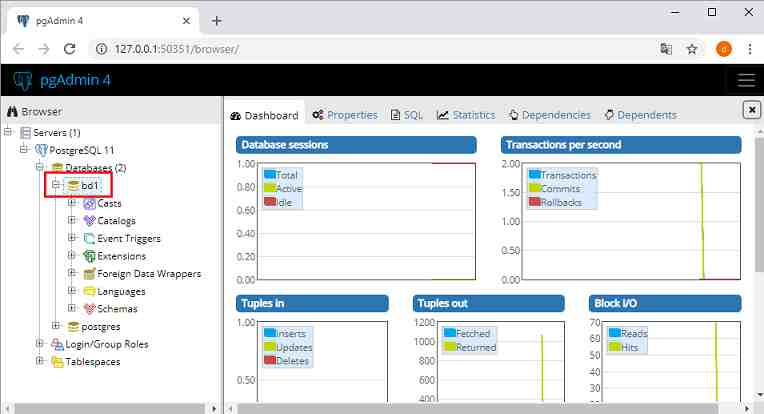The width and height of the screenshot is (764, 414).
Task: Collapse the Servers (1) tree node
Action: (x=8, y=132)
